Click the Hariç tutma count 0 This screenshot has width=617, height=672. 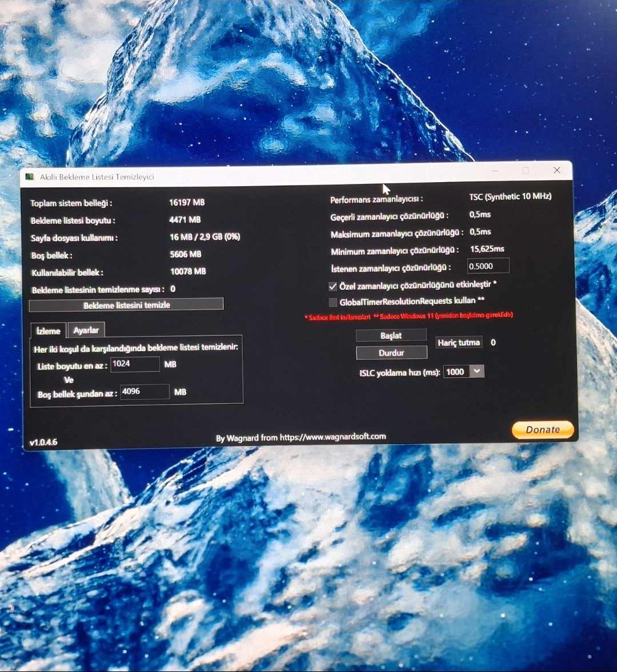[493, 343]
